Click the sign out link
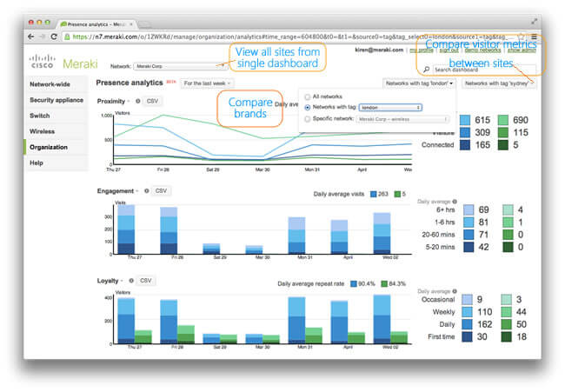Viewport: 565px width, 392px height. click(449, 50)
